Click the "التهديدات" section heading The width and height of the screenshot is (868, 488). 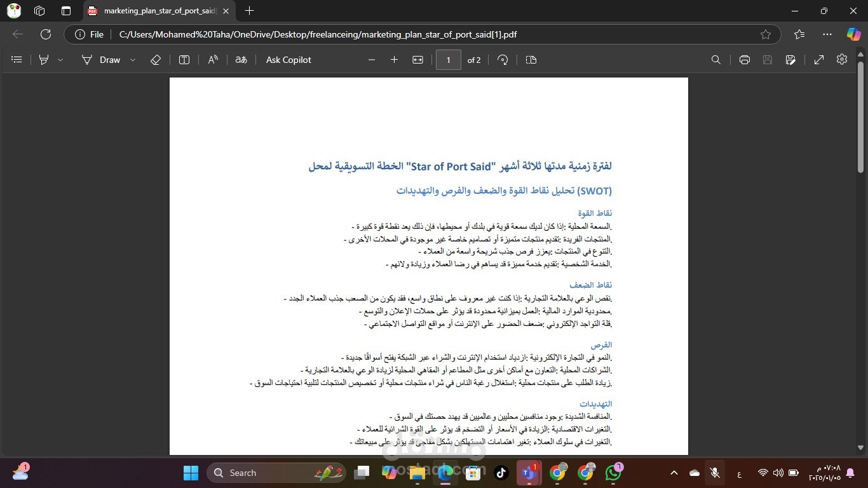click(595, 404)
